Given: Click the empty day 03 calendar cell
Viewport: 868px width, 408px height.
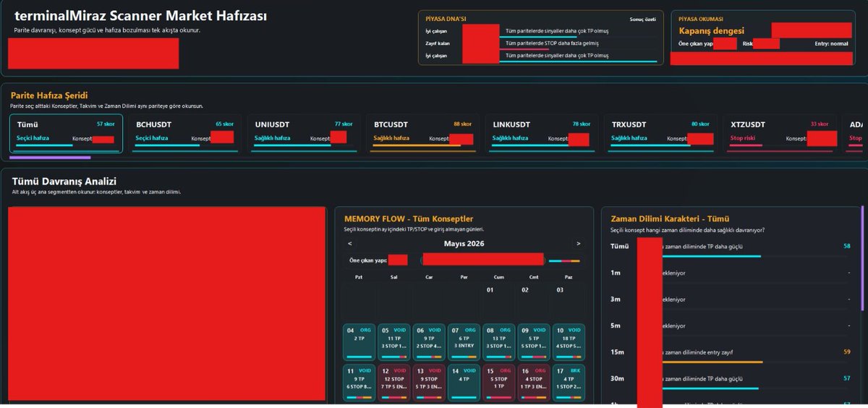Looking at the screenshot, I should pos(569,301).
